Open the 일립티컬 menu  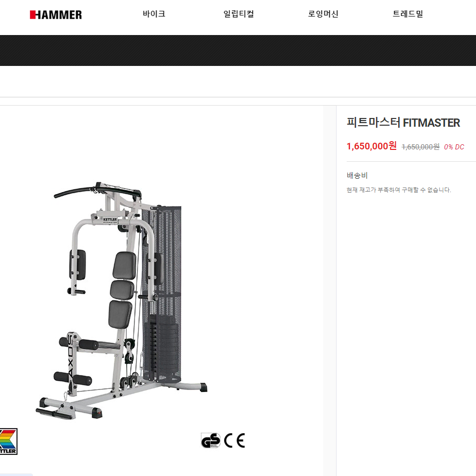tap(239, 14)
